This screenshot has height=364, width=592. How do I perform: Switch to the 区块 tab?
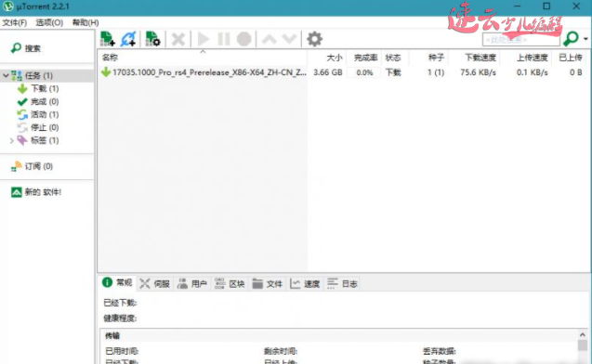click(x=230, y=283)
